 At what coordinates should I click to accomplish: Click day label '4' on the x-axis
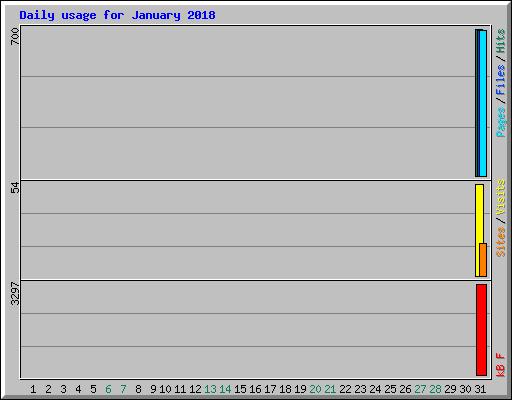tap(78, 389)
